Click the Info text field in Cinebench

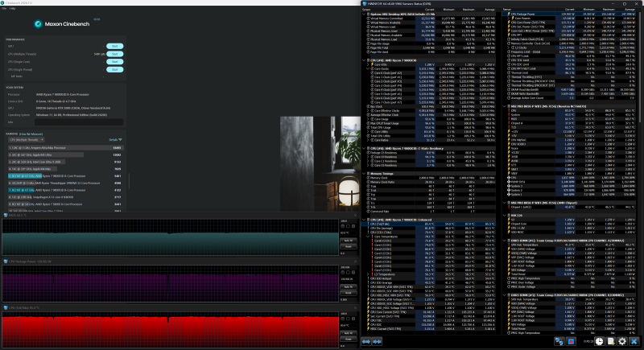[79, 122]
